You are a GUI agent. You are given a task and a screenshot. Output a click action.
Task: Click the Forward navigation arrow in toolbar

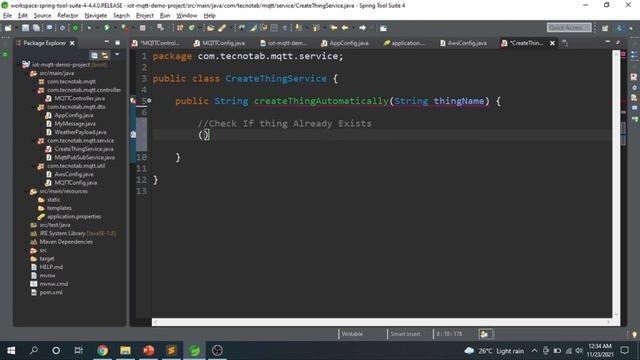362,28
